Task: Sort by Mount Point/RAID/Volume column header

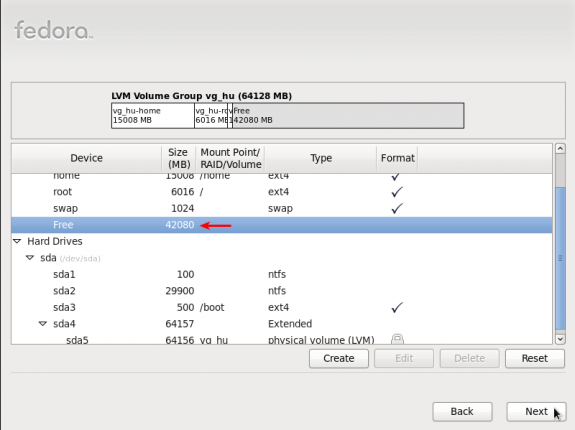Action: click(x=230, y=158)
